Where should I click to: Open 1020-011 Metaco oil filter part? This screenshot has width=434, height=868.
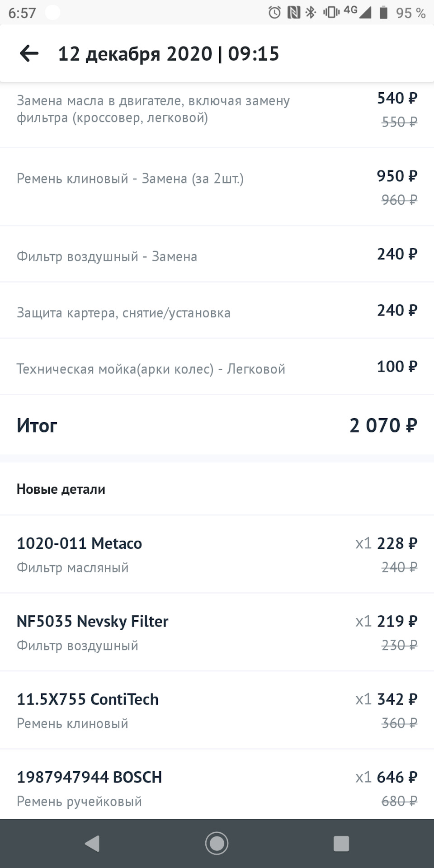click(217, 554)
